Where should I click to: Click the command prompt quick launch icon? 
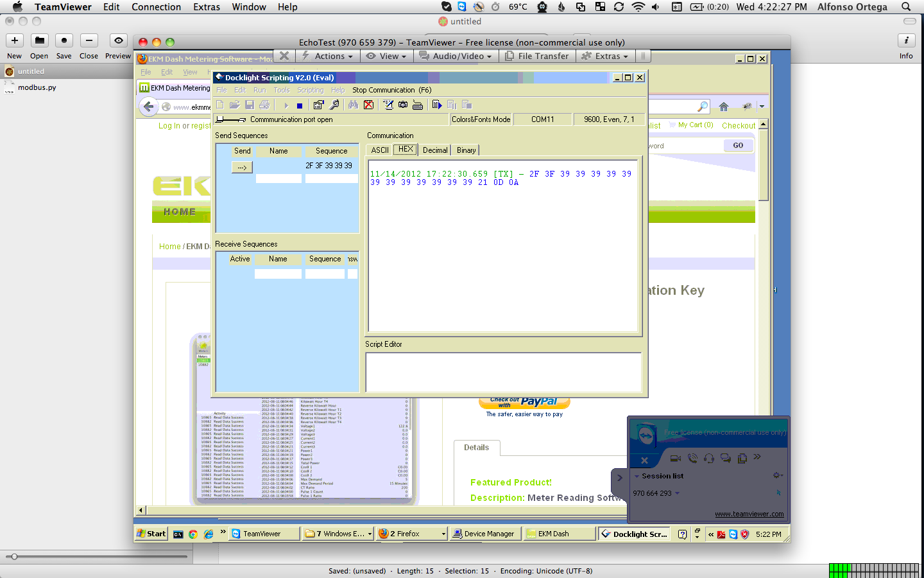(x=178, y=534)
